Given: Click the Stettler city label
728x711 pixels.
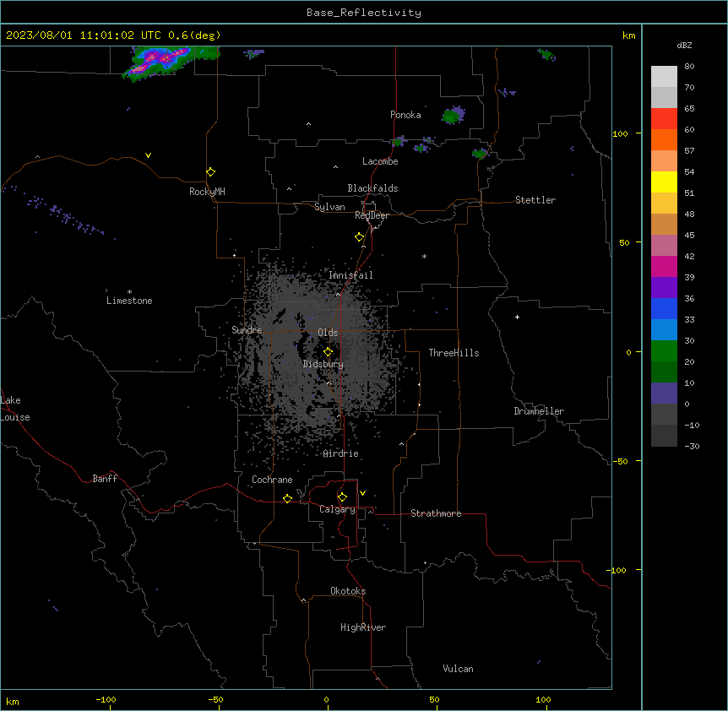Looking at the screenshot, I should tap(535, 200).
